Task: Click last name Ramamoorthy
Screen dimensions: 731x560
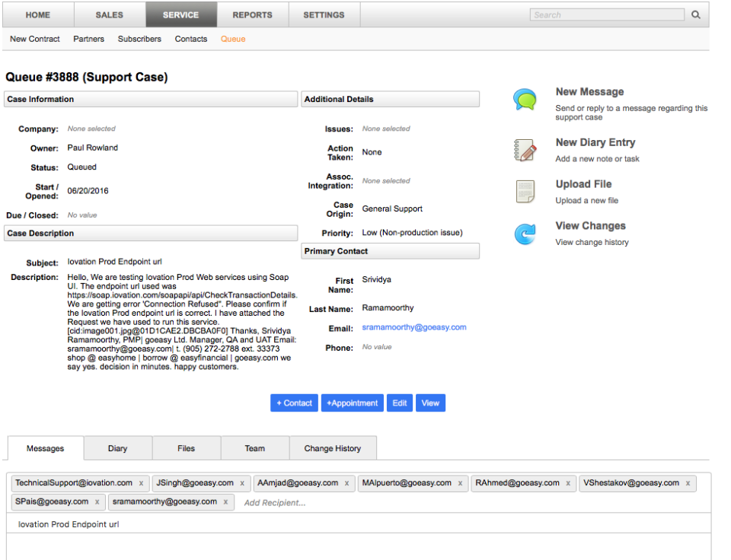Action: coord(388,308)
